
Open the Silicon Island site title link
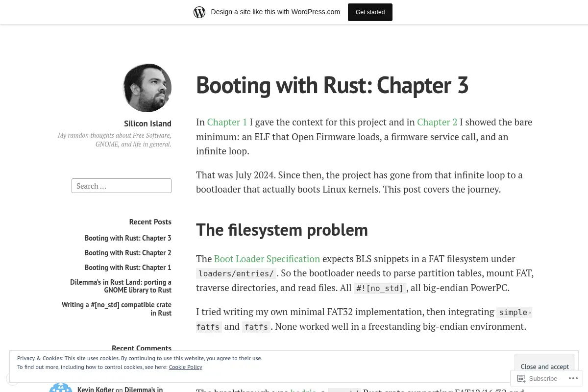click(147, 123)
